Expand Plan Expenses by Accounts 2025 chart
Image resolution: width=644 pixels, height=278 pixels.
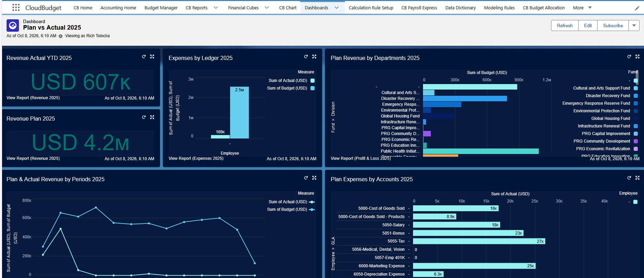pos(637,178)
